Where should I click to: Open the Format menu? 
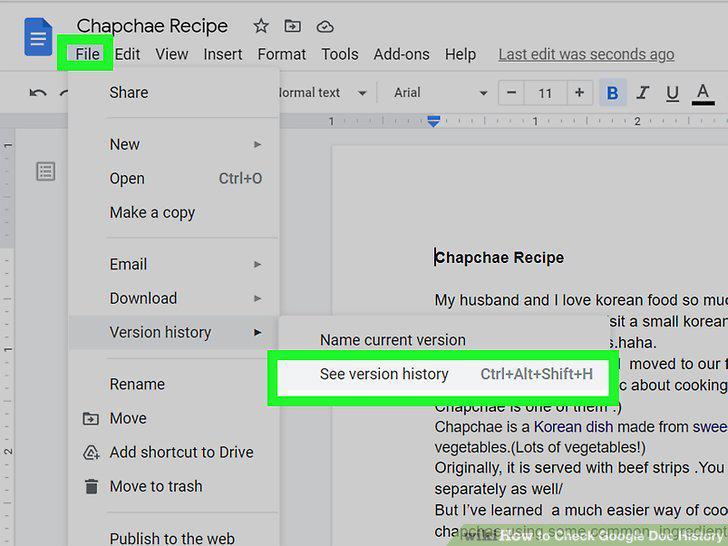pyautogui.click(x=282, y=54)
